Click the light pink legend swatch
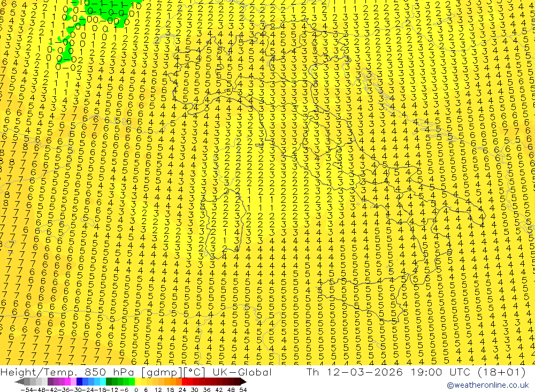535x392 pixels. [x=73, y=382]
